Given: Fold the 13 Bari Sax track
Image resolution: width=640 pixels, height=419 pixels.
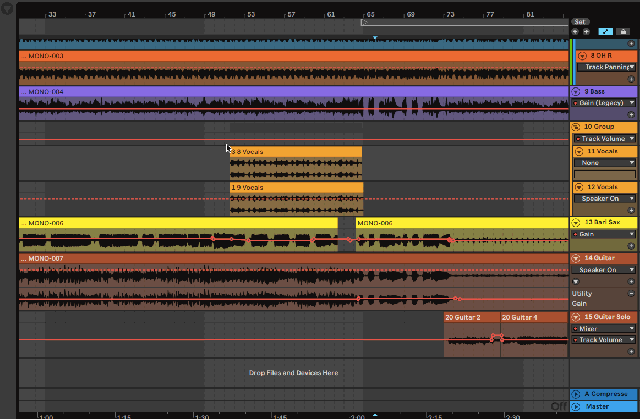Looking at the screenshot, I should tap(577, 222).
